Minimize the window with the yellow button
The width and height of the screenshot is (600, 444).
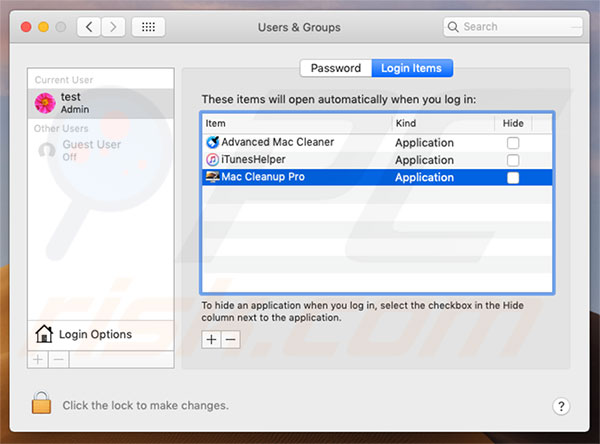[x=44, y=27]
